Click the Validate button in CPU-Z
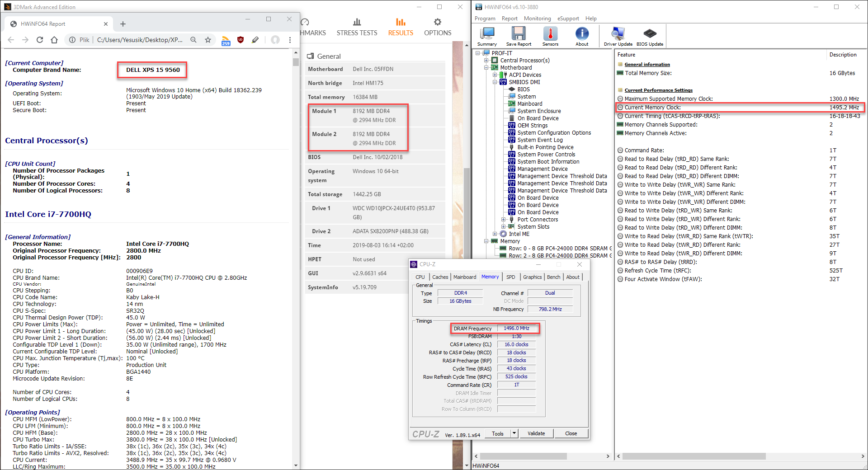 coord(536,433)
